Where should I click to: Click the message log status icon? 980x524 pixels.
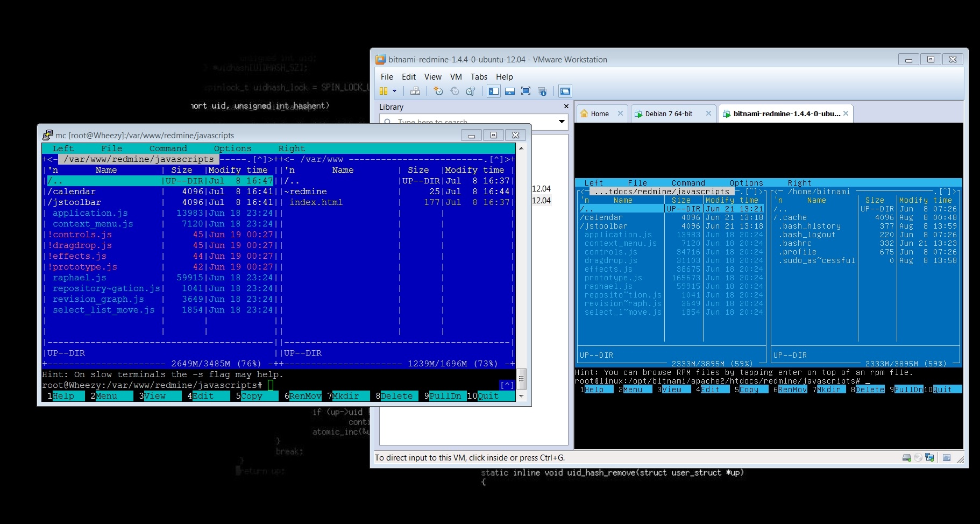tap(947, 458)
